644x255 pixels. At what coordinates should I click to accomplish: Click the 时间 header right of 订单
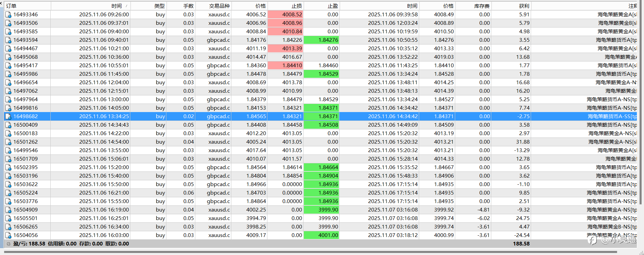[x=90, y=6]
